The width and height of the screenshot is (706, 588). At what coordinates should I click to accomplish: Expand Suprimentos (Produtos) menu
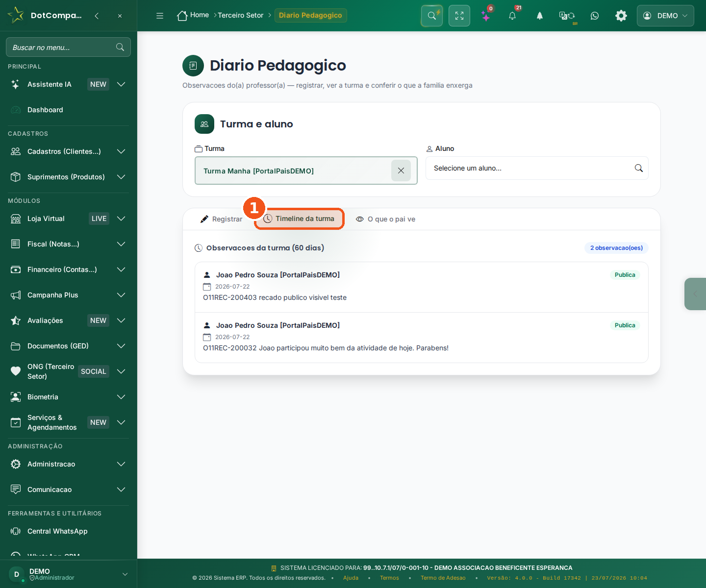click(x=68, y=177)
